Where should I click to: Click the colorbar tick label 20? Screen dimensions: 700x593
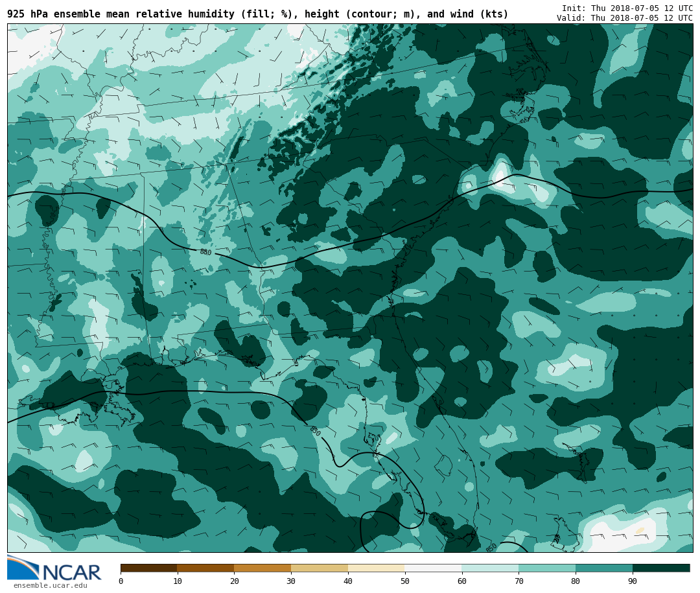(235, 581)
